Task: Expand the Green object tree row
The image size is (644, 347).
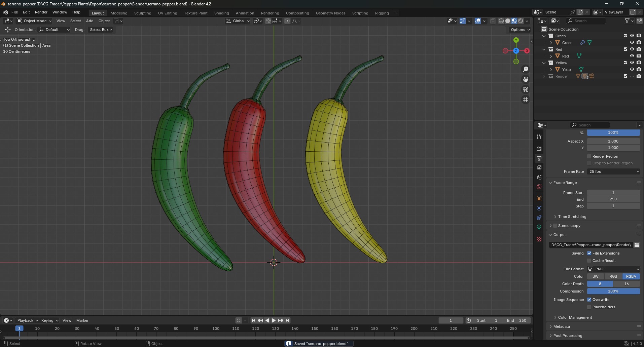Action: (551, 43)
